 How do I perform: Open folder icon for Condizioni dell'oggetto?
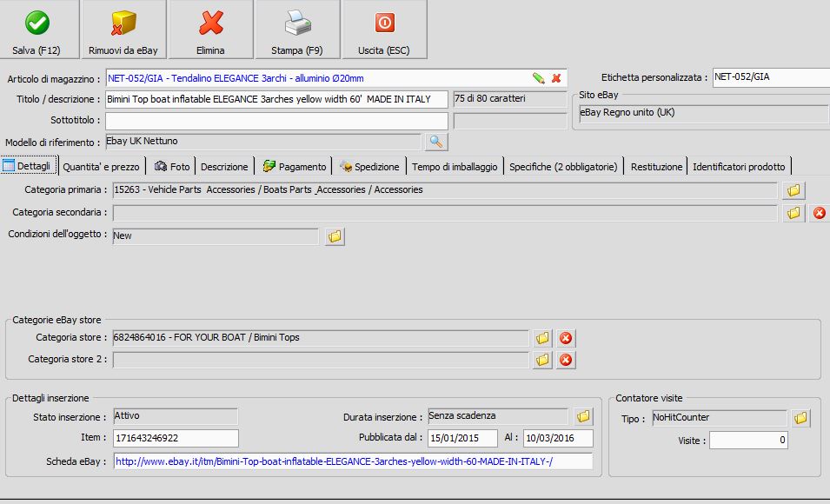pos(335,236)
